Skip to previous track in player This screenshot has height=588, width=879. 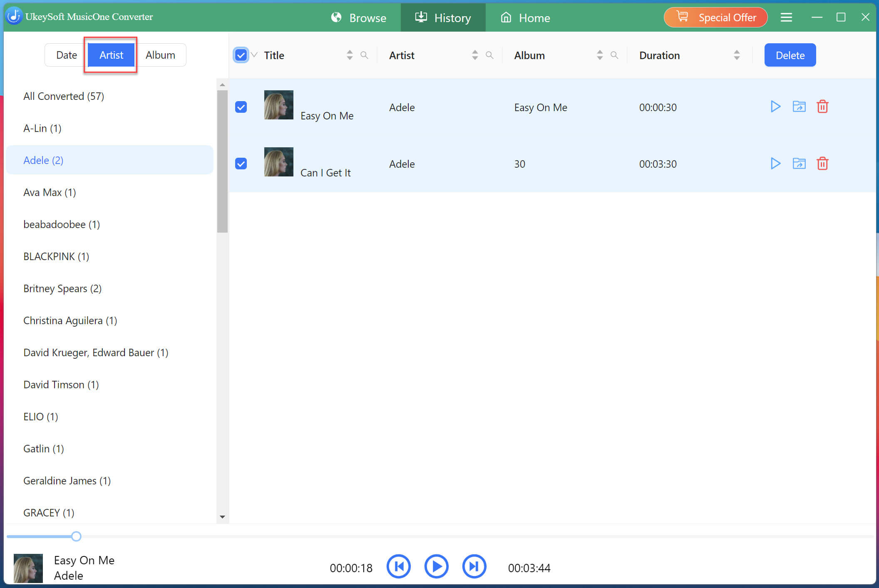398,566
